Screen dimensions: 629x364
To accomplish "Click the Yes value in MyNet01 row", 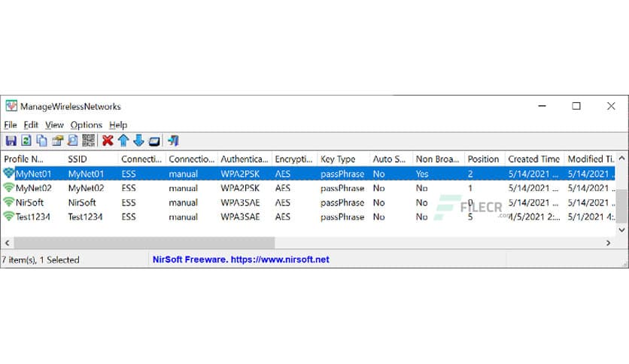I will click(422, 174).
